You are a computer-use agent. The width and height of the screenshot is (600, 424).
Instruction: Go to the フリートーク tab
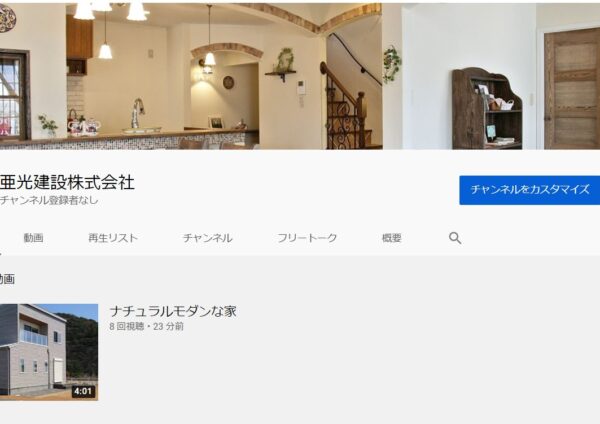tap(307, 238)
